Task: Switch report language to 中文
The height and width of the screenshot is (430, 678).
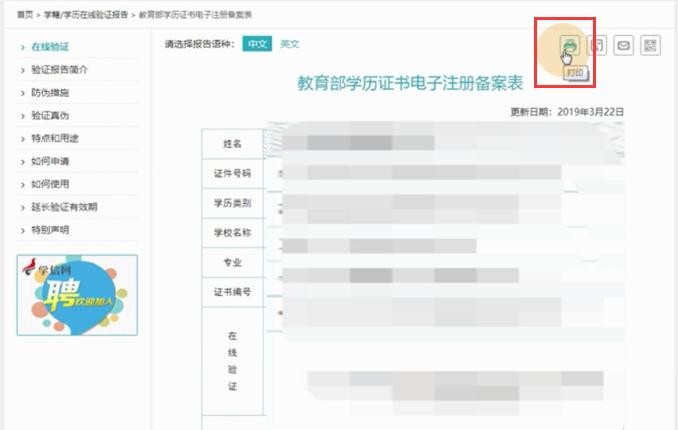Action: [258, 44]
